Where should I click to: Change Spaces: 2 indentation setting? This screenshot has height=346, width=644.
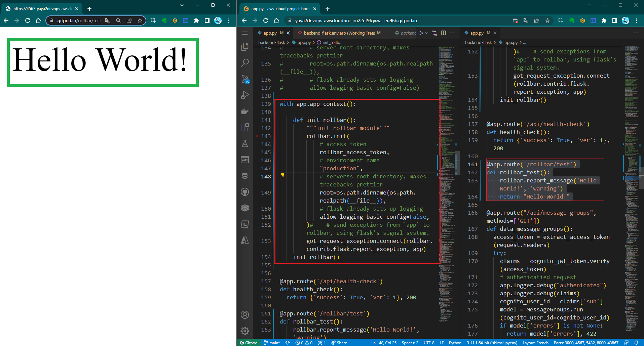click(x=410, y=343)
